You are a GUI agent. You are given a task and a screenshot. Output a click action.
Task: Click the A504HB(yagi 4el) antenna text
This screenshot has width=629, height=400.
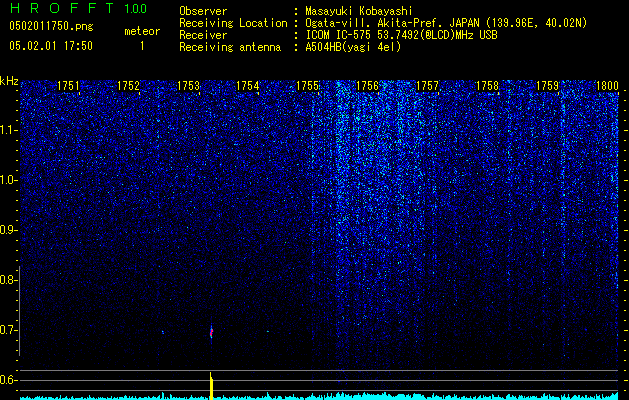353,47
